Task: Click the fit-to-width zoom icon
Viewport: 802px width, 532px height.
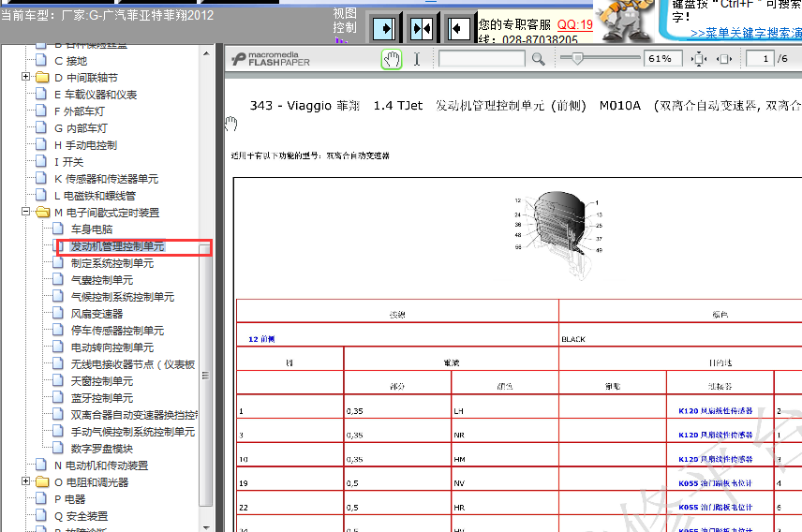Action: (x=724, y=59)
